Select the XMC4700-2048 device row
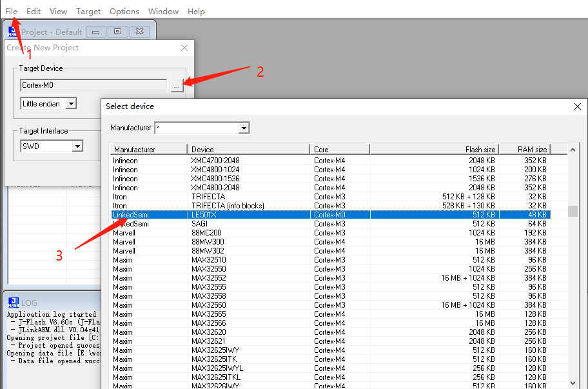The width and height of the screenshot is (588, 389). tap(331, 161)
